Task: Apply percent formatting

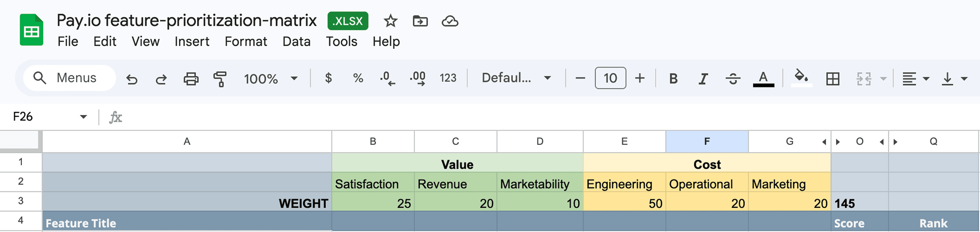Action: tap(357, 78)
